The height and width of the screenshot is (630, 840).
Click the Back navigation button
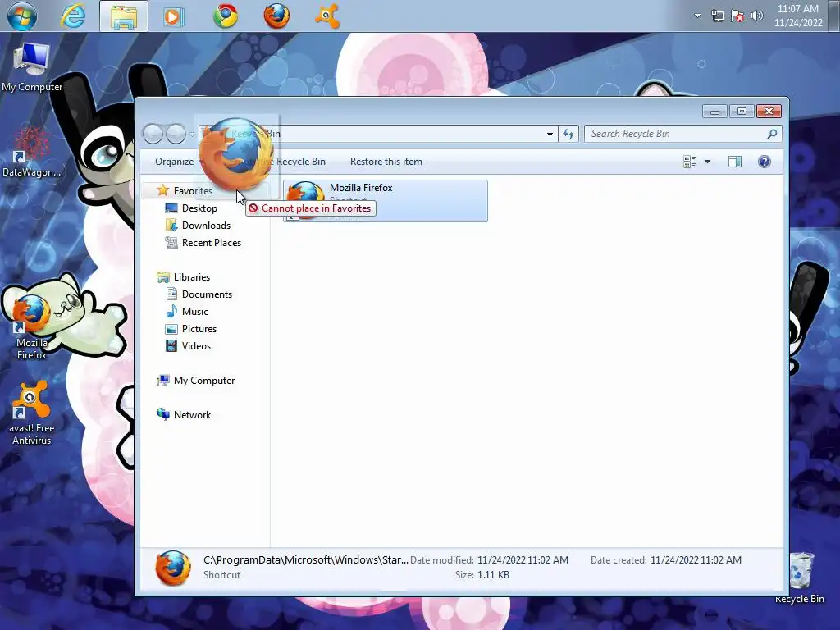pyautogui.click(x=153, y=134)
